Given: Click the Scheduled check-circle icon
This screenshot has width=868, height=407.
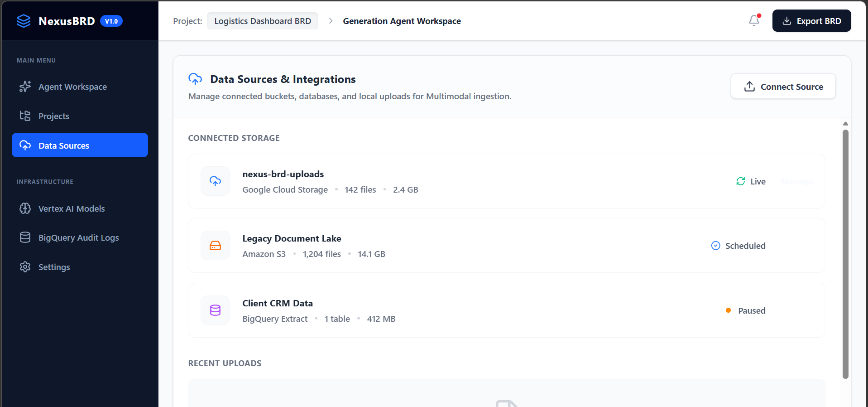Looking at the screenshot, I should click(x=716, y=246).
